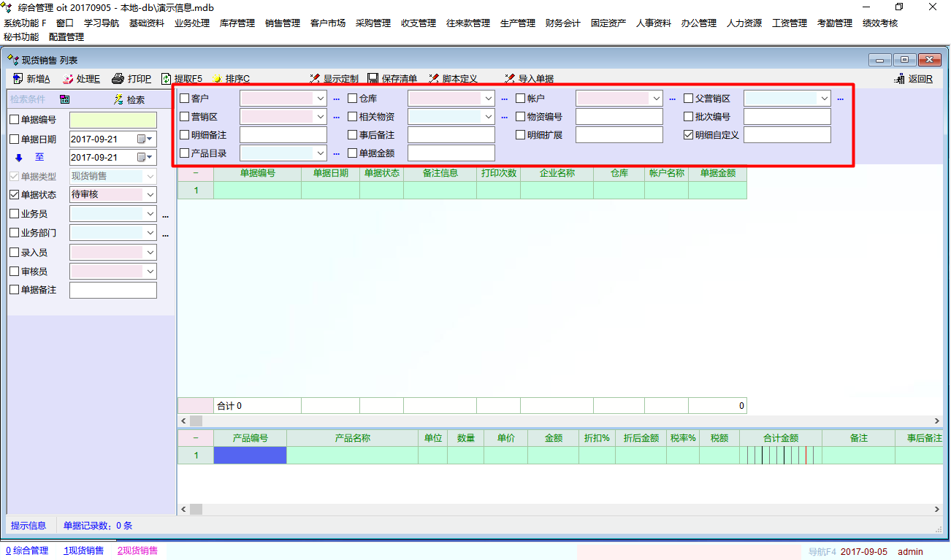Click the 处理E process icon
The height and width of the screenshot is (560, 951).
tap(68, 79)
